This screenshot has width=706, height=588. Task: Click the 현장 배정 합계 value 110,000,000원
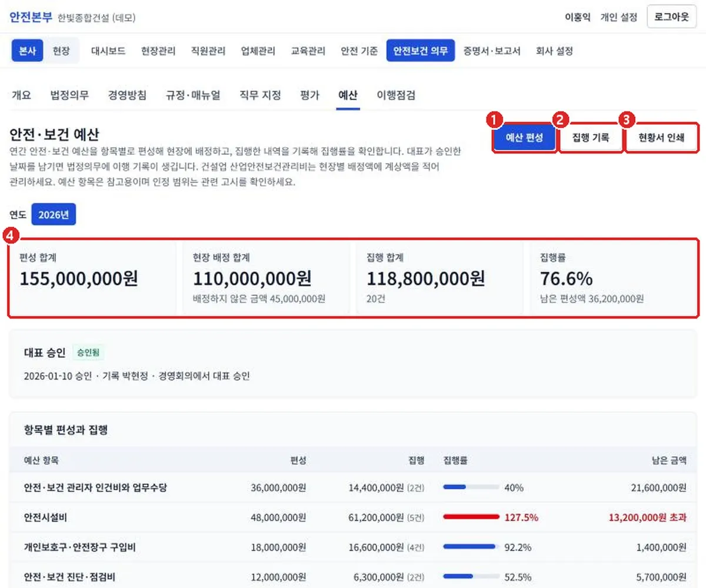click(252, 279)
